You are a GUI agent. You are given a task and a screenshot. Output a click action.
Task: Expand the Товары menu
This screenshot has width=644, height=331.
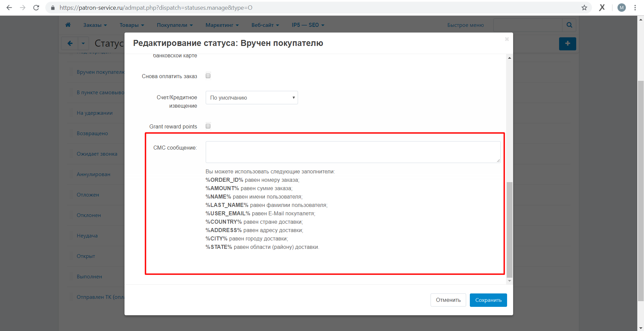coord(132,25)
